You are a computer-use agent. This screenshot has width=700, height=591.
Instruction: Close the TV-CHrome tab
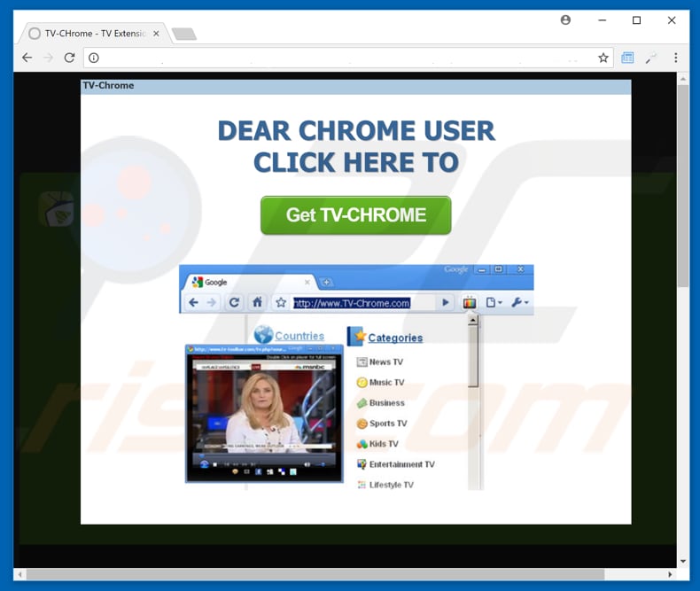tap(156, 34)
